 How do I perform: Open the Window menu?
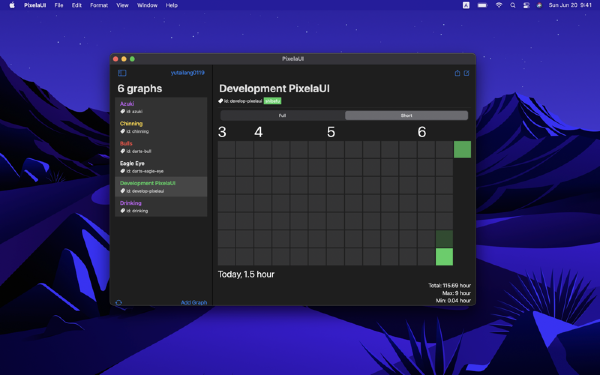(147, 5)
